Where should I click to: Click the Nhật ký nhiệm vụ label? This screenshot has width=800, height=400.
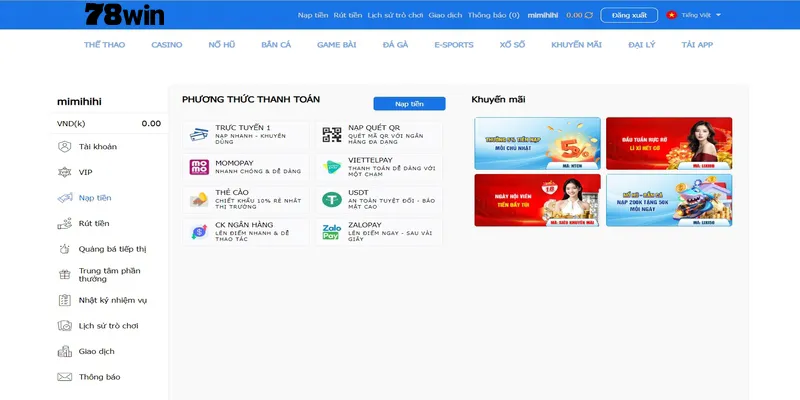[113, 301]
